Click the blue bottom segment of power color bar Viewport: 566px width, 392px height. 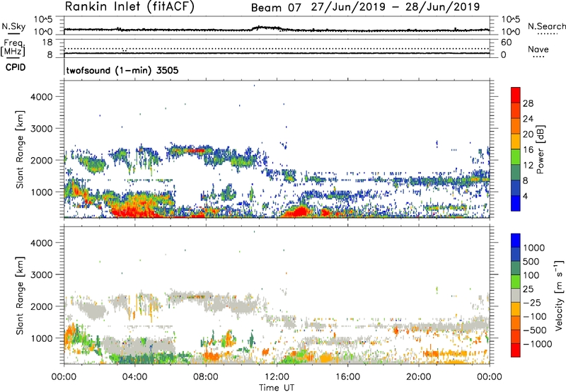pos(516,203)
